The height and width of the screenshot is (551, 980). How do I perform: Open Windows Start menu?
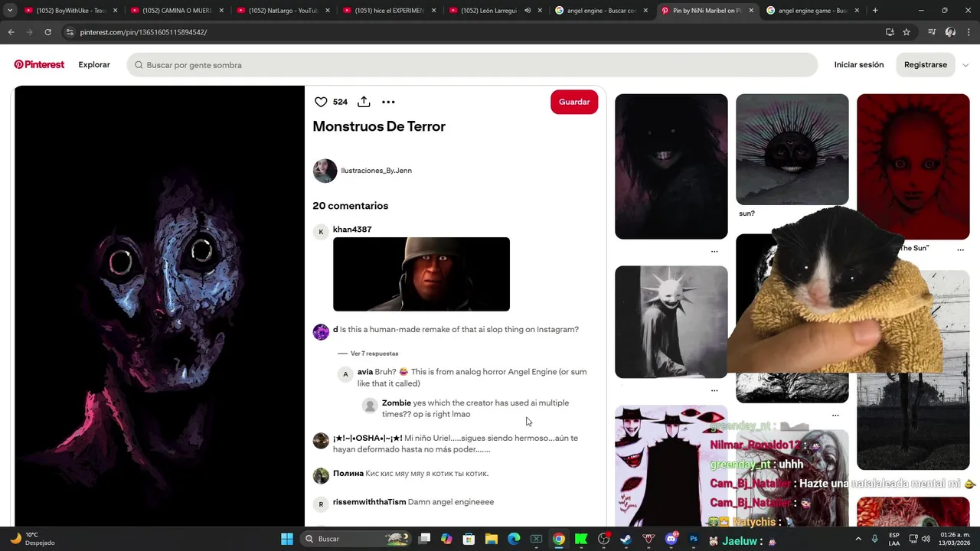click(x=287, y=539)
